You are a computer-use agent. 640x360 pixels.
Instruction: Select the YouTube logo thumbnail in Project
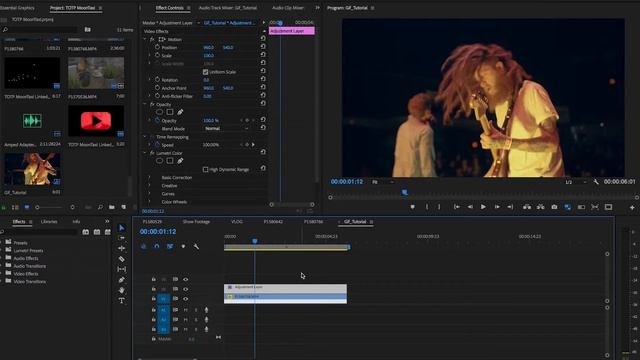[96, 121]
